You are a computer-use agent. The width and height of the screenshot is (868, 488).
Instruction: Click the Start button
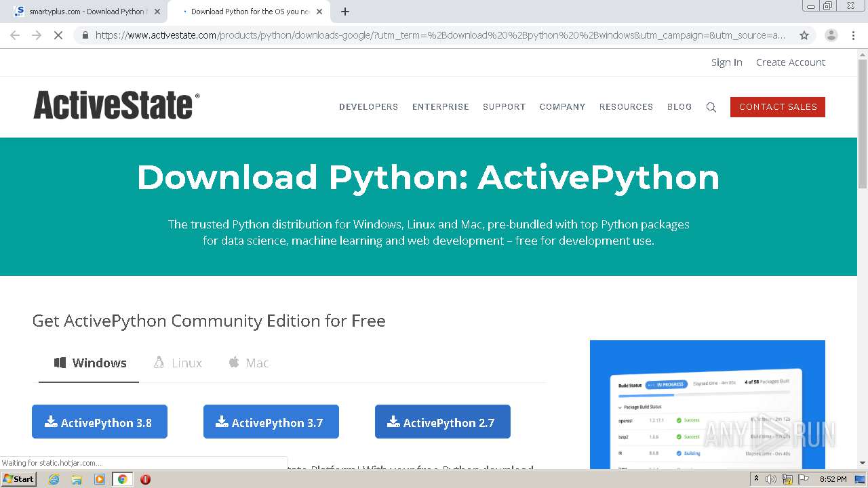point(18,479)
